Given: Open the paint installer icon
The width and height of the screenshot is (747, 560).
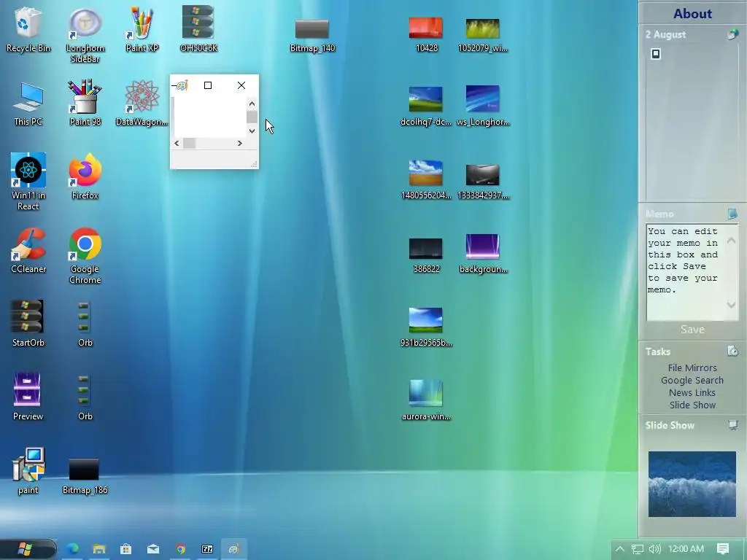Looking at the screenshot, I should click(28, 472).
